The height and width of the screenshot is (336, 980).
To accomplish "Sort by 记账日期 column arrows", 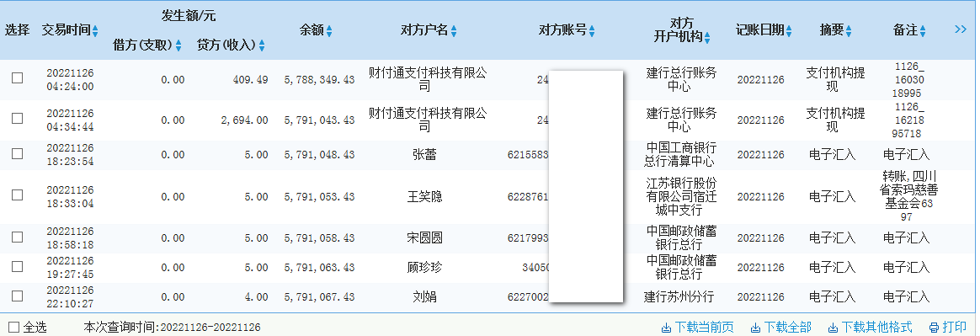I will point(790,30).
